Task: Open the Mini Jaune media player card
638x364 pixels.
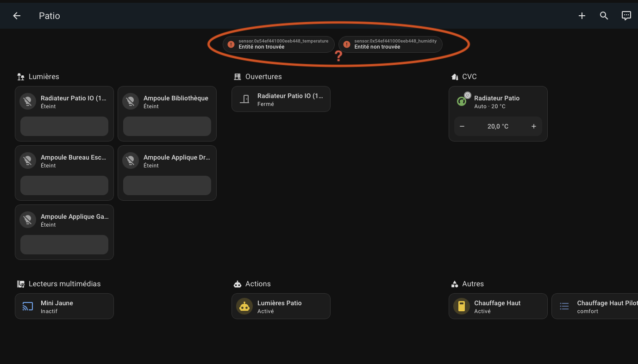Action: coord(64,306)
